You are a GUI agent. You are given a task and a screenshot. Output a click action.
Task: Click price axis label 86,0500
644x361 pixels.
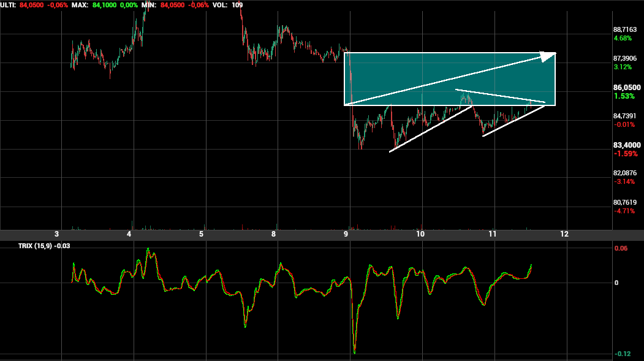coord(627,87)
